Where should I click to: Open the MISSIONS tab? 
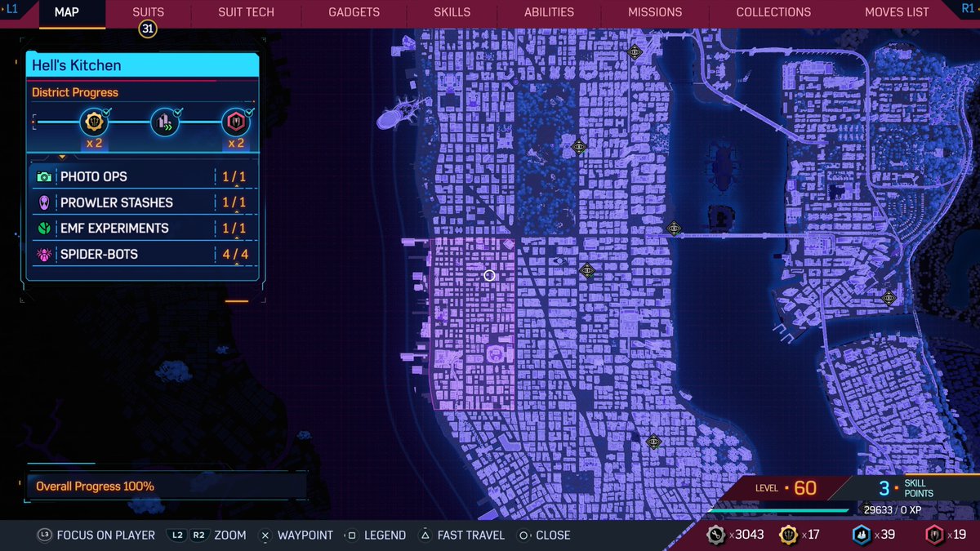(x=655, y=12)
